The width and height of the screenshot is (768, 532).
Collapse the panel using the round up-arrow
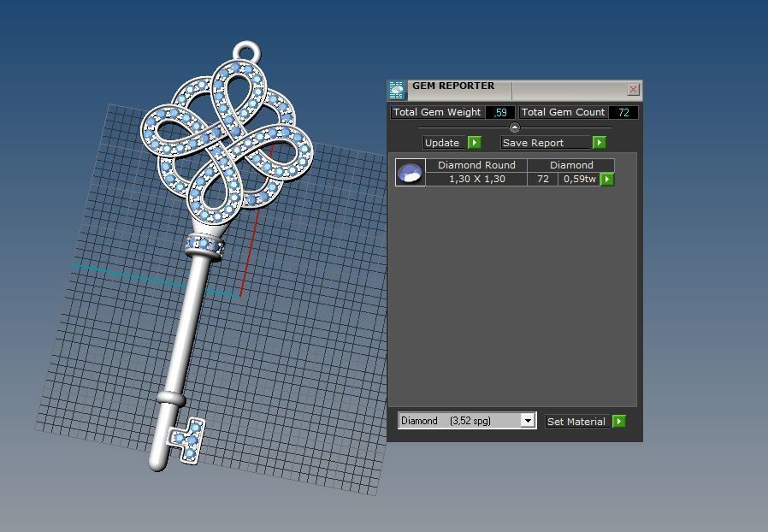tap(514, 127)
